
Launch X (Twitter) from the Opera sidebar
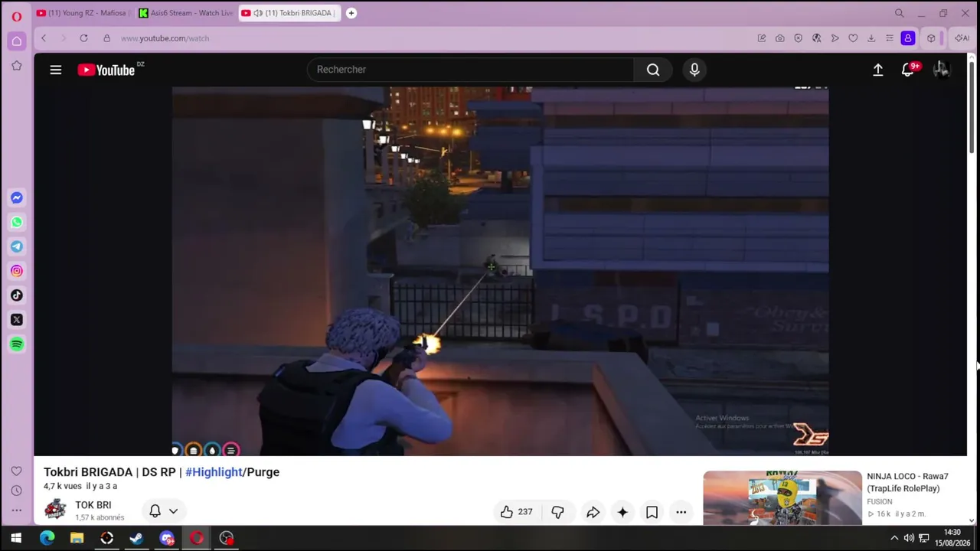pyautogui.click(x=16, y=320)
